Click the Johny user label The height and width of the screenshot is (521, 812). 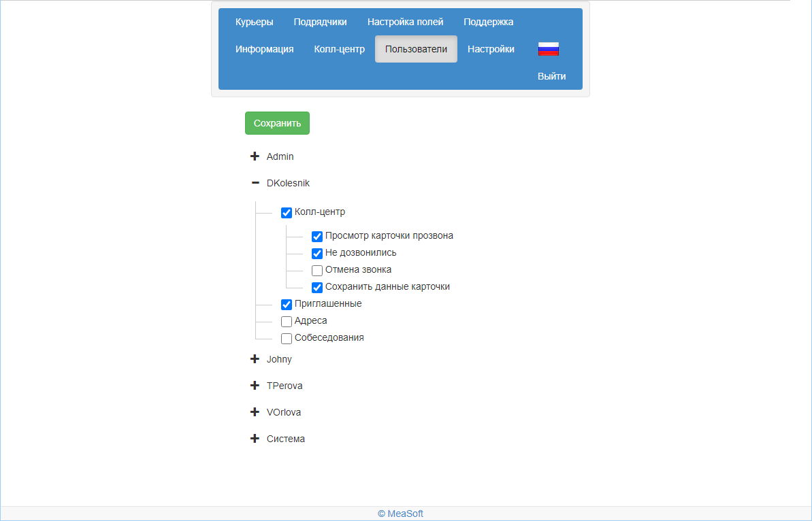point(279,359)
